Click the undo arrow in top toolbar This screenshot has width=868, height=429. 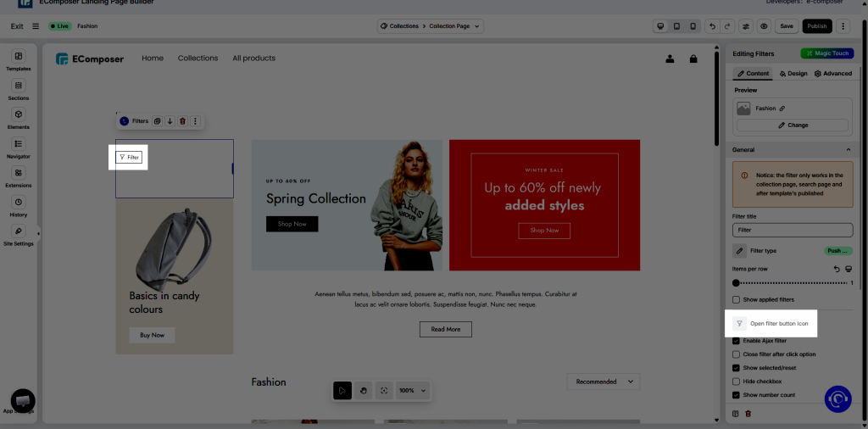713,26
